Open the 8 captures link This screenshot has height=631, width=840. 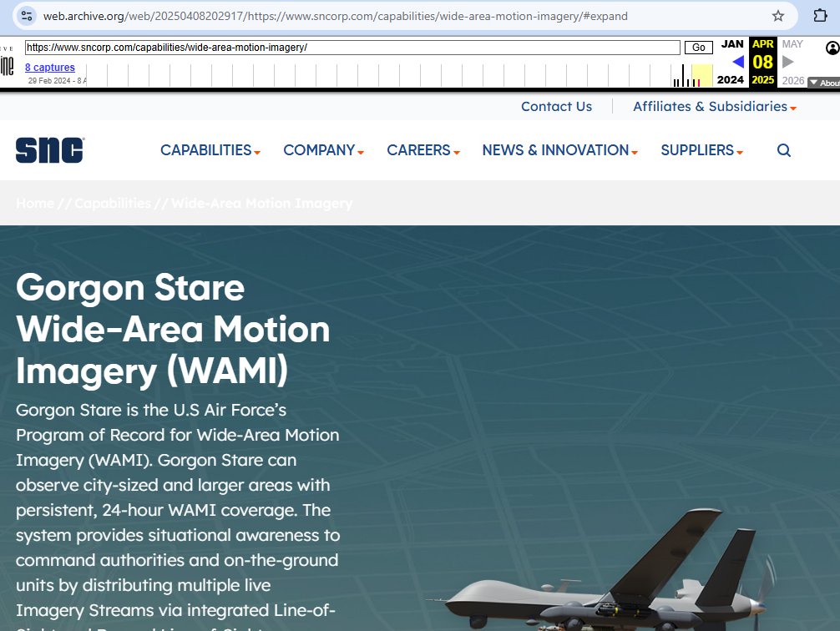pos(49,68)
